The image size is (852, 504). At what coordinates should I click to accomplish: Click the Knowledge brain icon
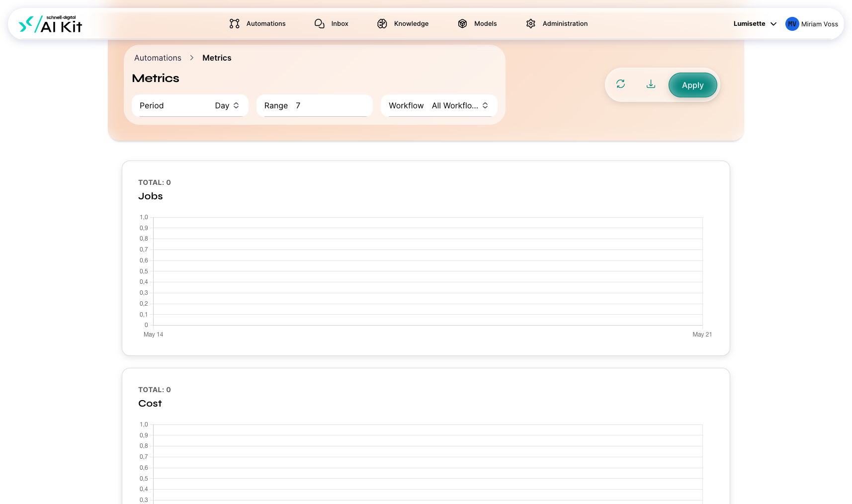tap(382, 24)
